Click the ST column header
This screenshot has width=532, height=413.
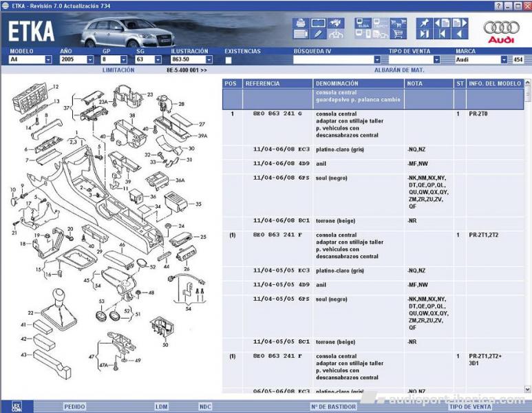(x=460, y=83)
